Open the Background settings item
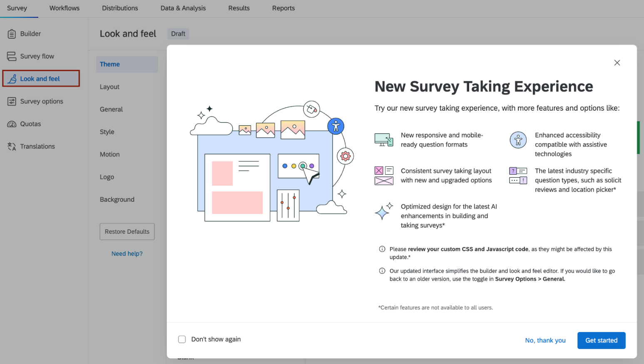 pos(117,199)
